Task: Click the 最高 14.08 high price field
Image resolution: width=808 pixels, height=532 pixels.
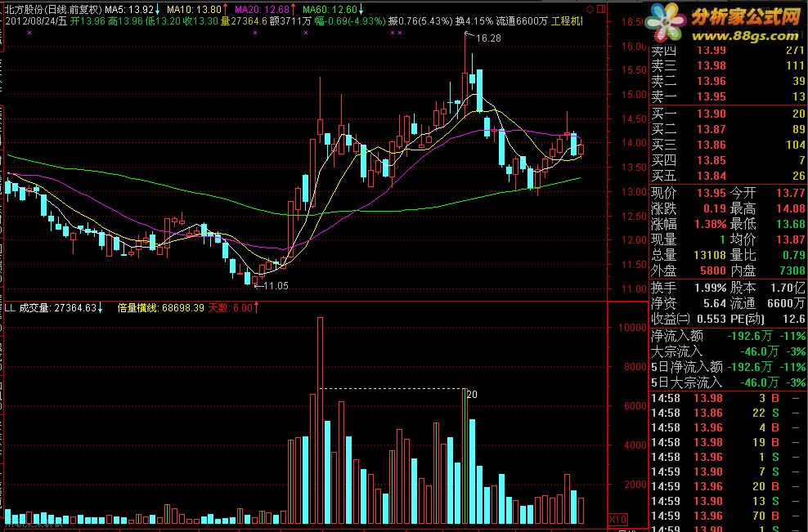Action: 768,208
